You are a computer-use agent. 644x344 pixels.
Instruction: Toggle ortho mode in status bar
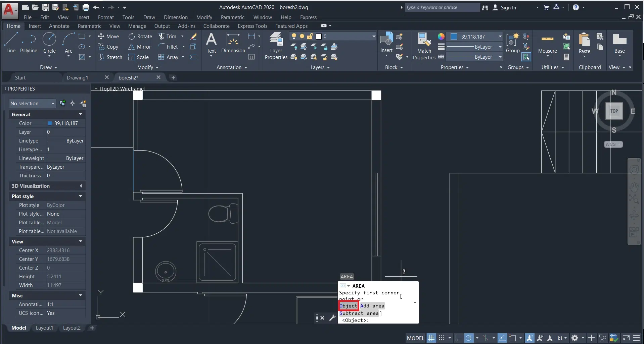[x=458, y=338]
